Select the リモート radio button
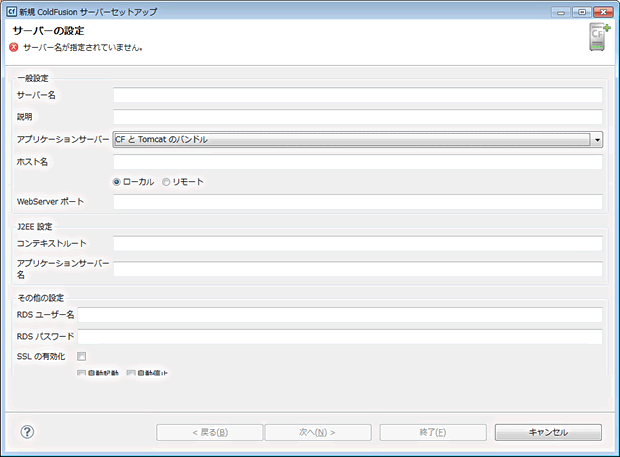The width and height of the screenshot is (620, 457). click(x=166, y=182)
